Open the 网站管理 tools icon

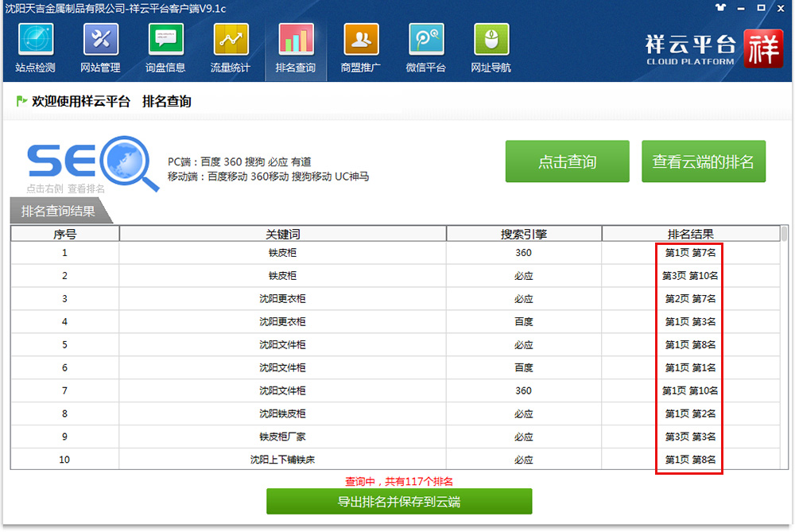(x=100, y=39)
